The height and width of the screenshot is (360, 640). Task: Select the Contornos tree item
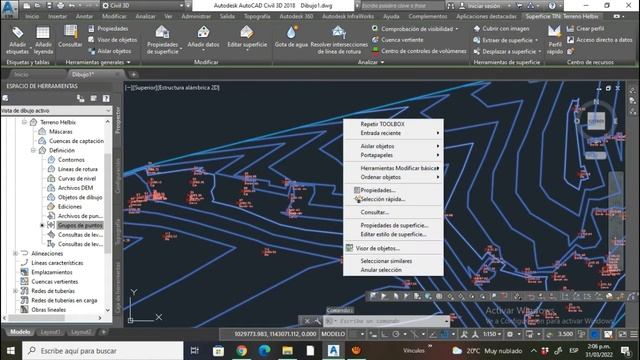pos(71,160)
